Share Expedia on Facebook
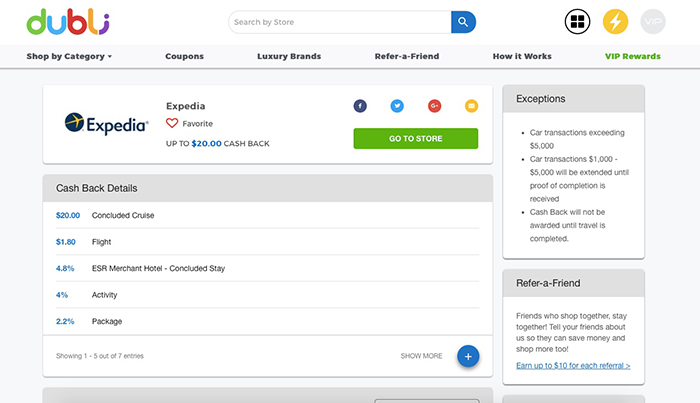Image resolution: width=700 pixels, height=403 pixels. (360, 106)
